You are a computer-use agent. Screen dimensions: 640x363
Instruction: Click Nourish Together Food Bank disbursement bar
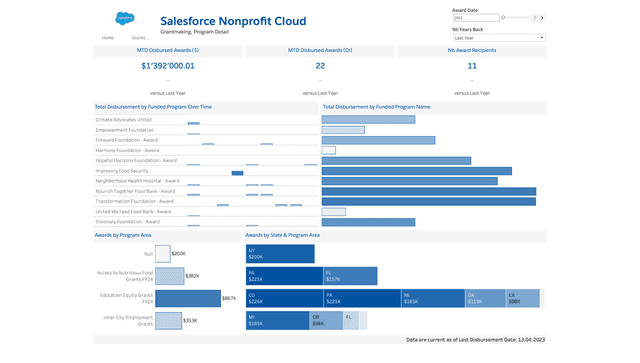point(429,191)
